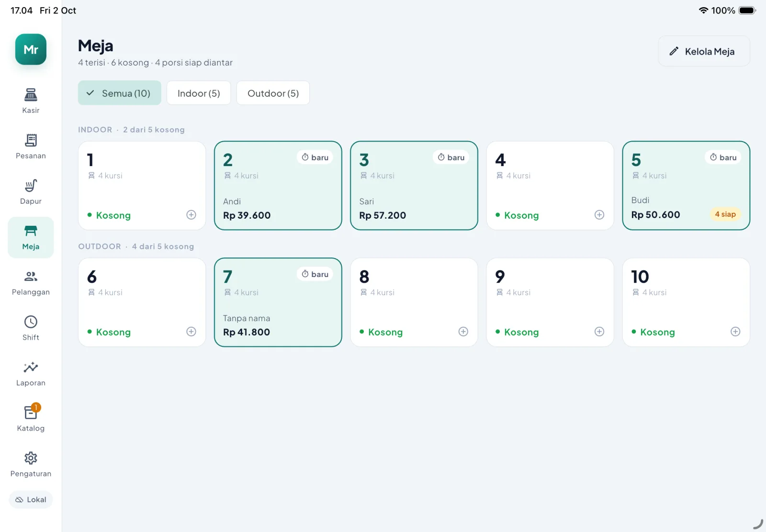Open table 2 card for Andi
Image resolution: width=766 pixels, height=532 pixels.
click(x=278, y=186)
